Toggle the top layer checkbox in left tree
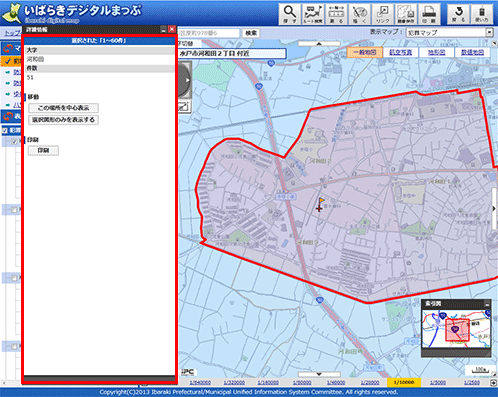Image resolution: width=498 pixels, height=397 pixels. tap(5, 131)
